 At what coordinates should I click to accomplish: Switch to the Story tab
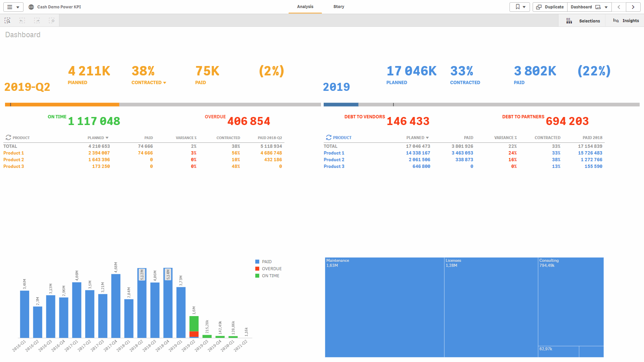338,7
